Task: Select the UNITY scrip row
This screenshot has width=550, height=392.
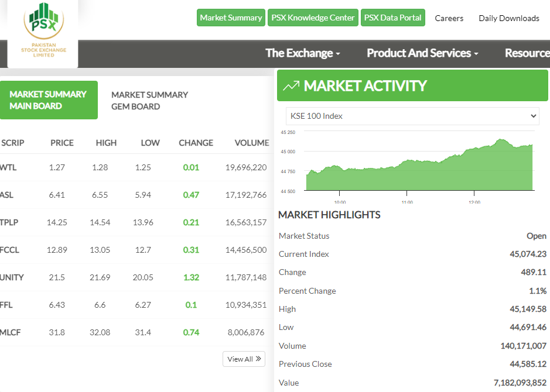Action: [x=12, y=277]
